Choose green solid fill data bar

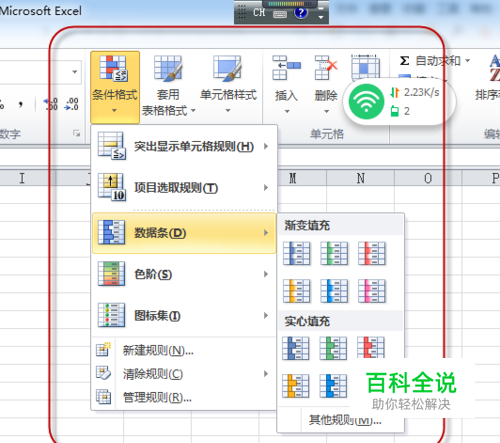(333, 348)
